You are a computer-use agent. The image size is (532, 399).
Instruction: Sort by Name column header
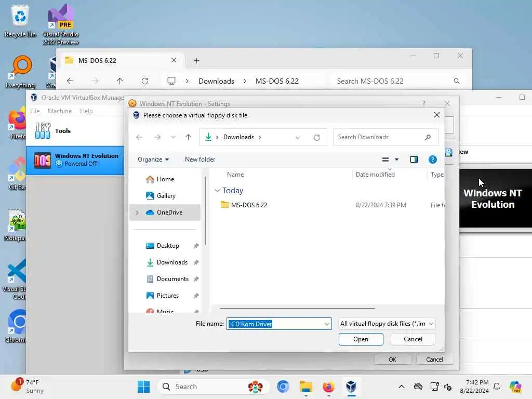pos(235,175)
